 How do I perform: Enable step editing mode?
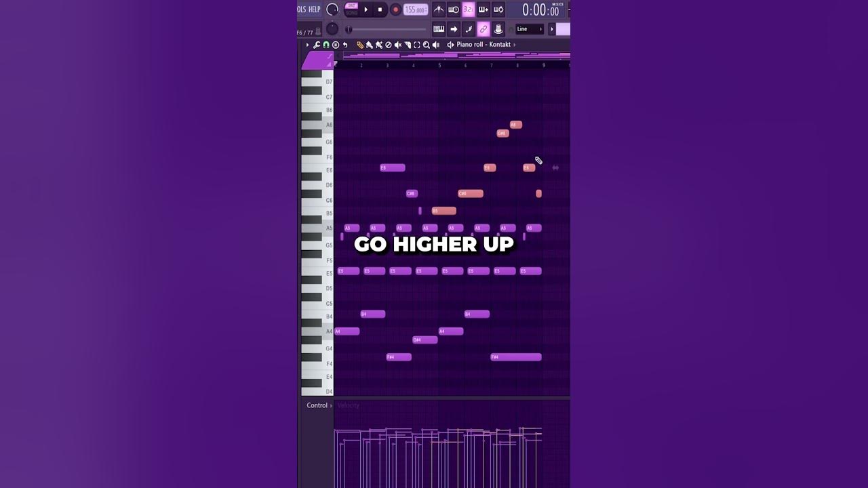(469, 29)
